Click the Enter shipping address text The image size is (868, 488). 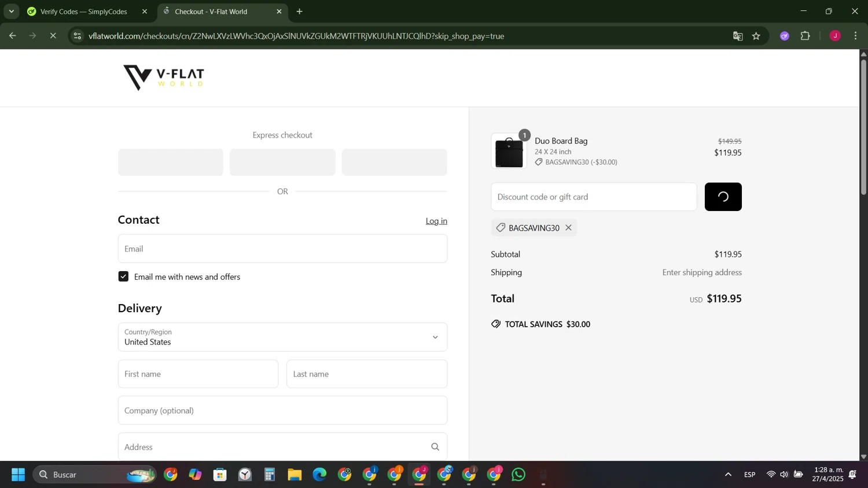pyautogui.click(x=702, y=272)
